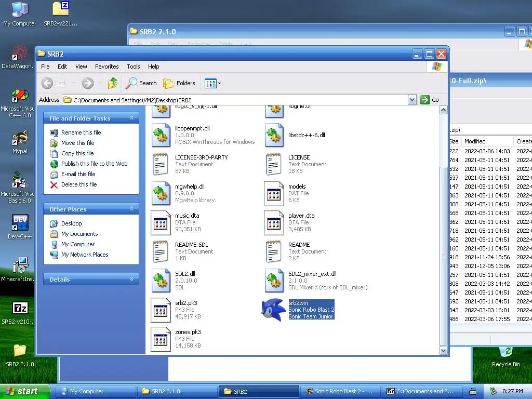
Task: Select the player.dta file icon
Action: click(x=274, y=222)
